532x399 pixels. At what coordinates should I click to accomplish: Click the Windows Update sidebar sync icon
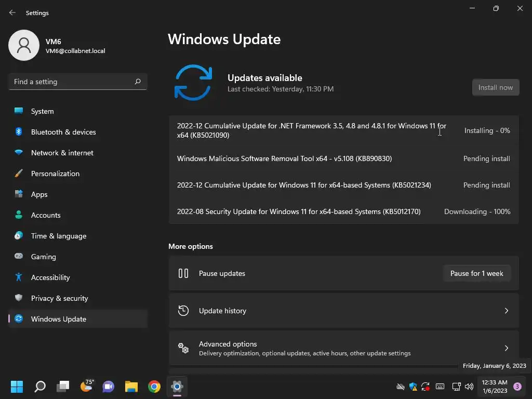coord(19,318)
